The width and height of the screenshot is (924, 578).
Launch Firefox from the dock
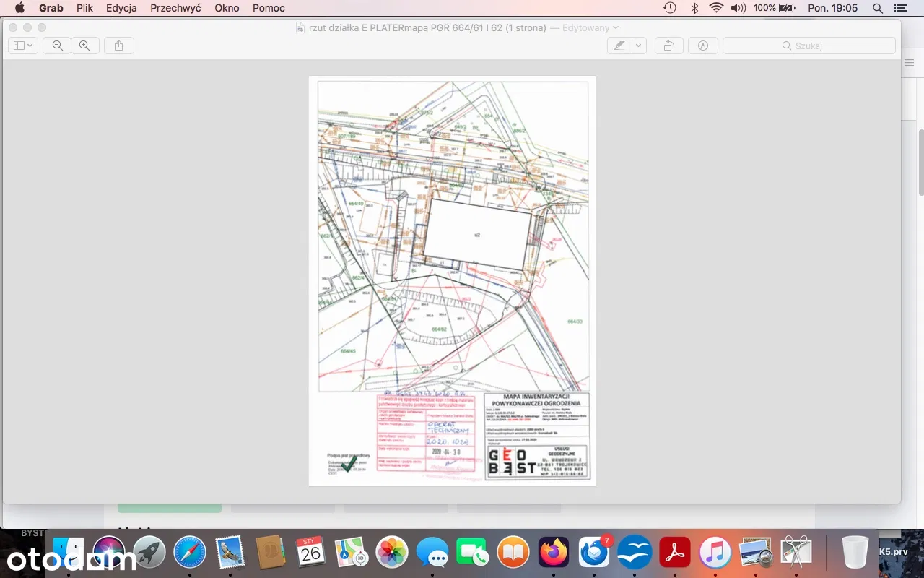point(554,553)
